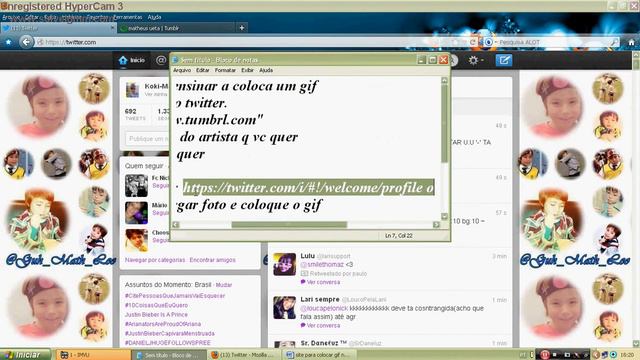Click the highlighted twitter.com welcome/profile URL text
This screenshot has height=360, width=640.
coord(309,187)
